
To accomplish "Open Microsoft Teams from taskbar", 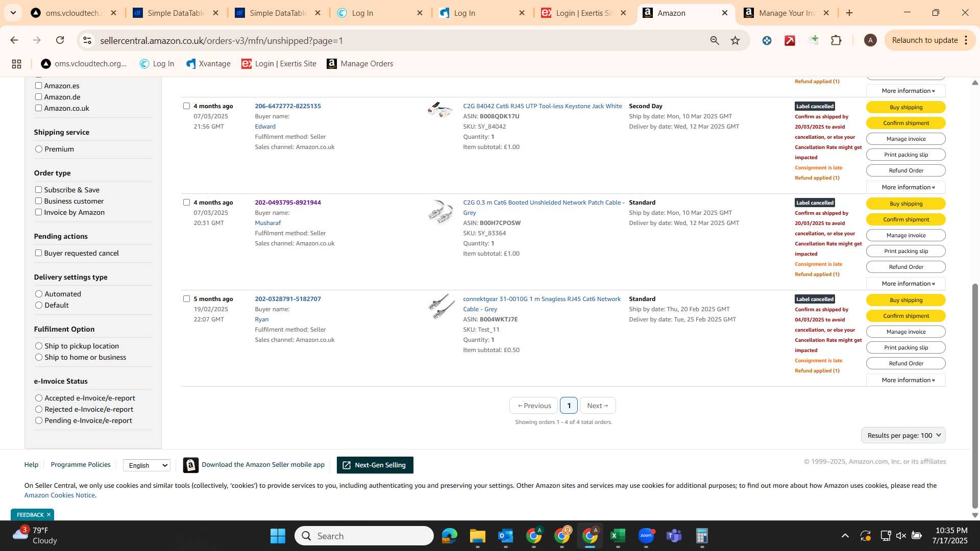I will point(674,536).
